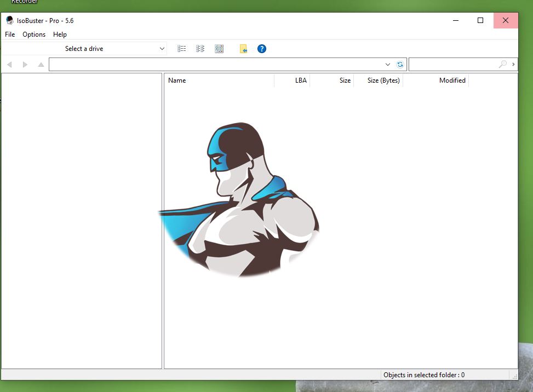Open the File menu
This screenshot has height=392, width=533.
tap(10, 34)
